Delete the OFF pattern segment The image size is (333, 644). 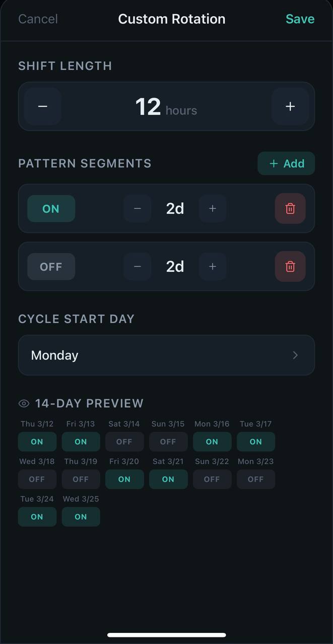point(290,266)
